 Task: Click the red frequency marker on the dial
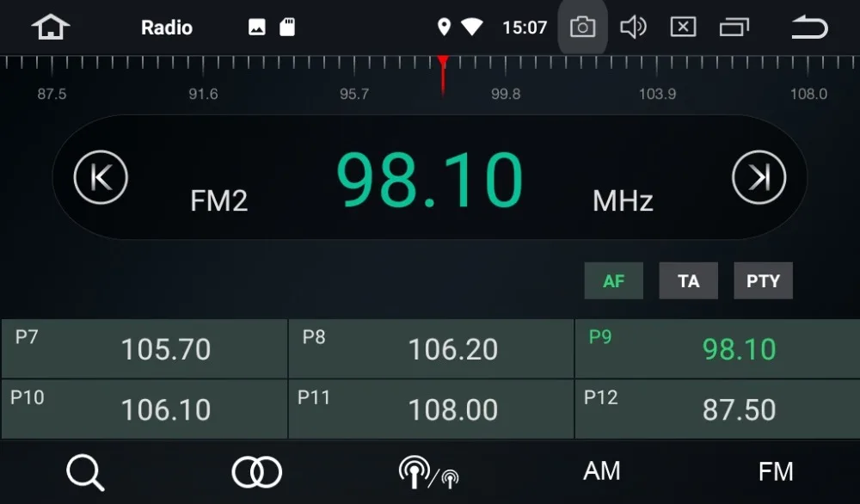[443, 76]
